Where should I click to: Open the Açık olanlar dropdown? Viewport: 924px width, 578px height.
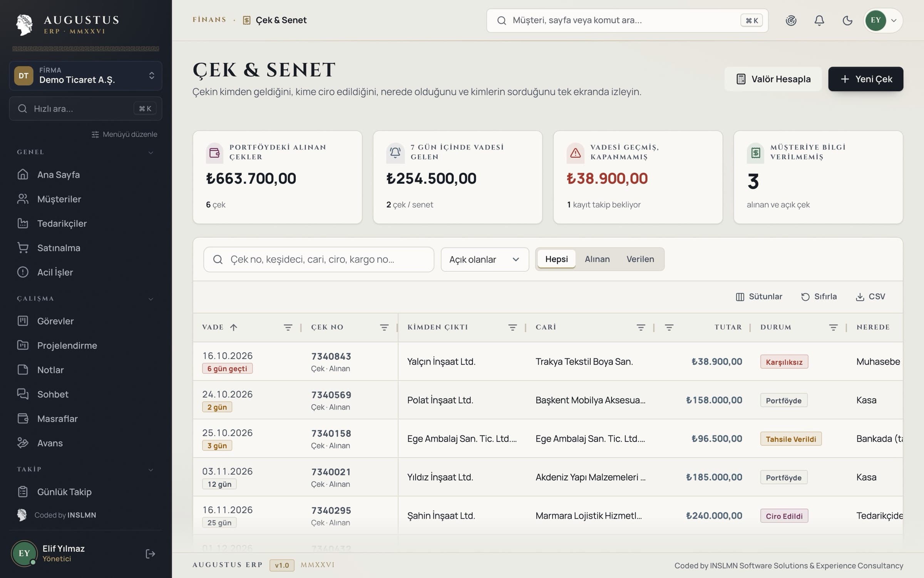point(485,259)
